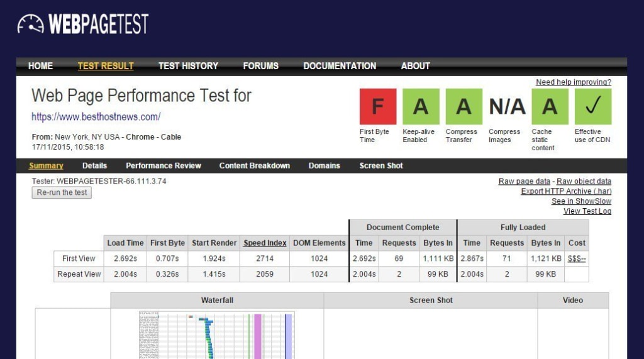Click the DOM Elements column header
Viewport: 644px width, 359px height.
click(x=319, y=243)
